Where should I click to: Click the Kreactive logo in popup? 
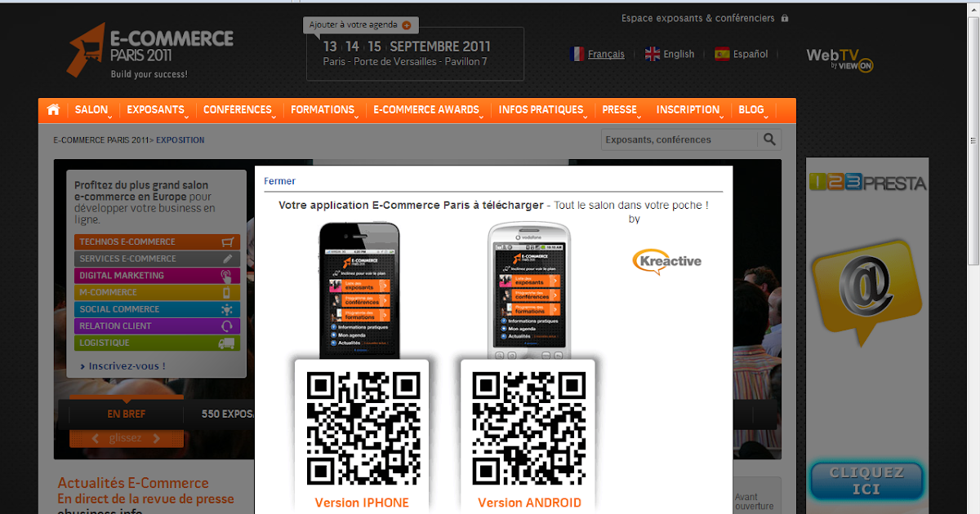click(667, 261)
